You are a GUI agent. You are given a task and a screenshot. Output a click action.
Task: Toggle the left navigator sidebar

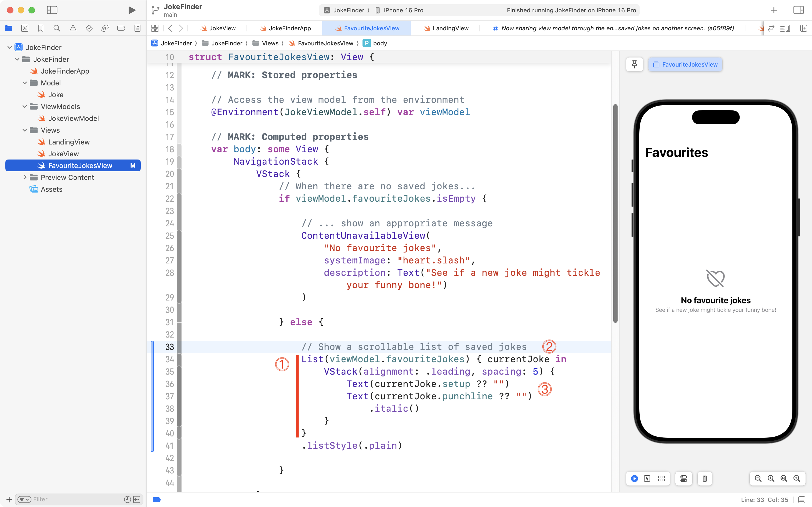pos(52,10)
